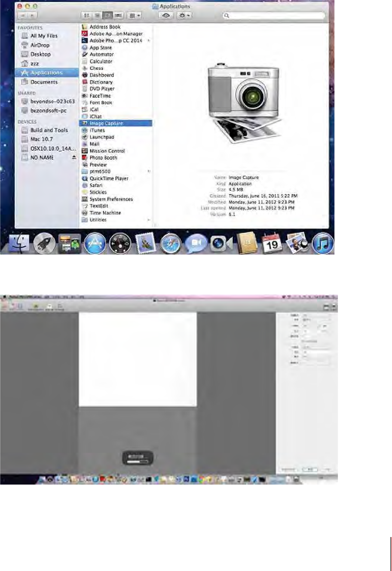The width and height of the screenshot is (392, 571).
Task: Select Automator in Applications list
Action: pos(101,55)
